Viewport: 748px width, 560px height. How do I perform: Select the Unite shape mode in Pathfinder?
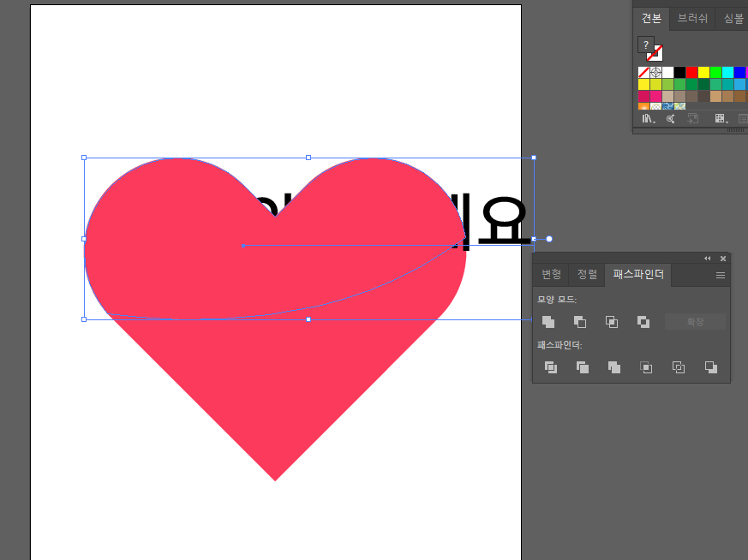click(x=549, y=321)
